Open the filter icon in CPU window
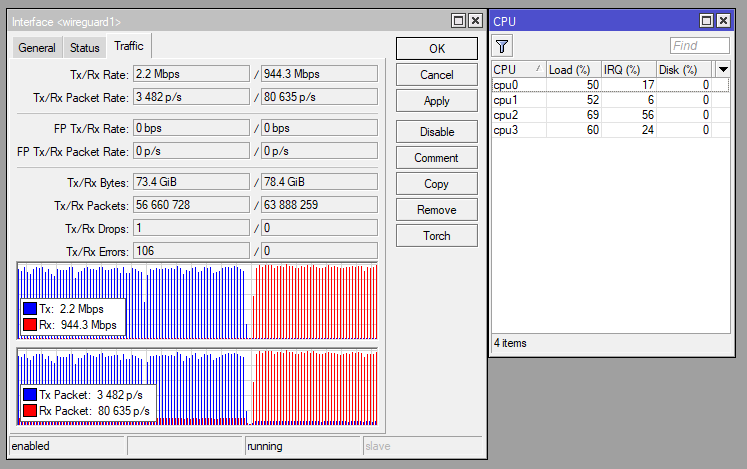Viewport: 747px width, 469px height. [502, 46]
